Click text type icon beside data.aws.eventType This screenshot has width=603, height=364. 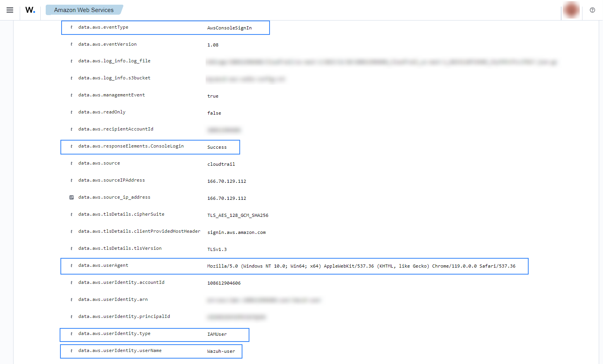coord(72,27)
